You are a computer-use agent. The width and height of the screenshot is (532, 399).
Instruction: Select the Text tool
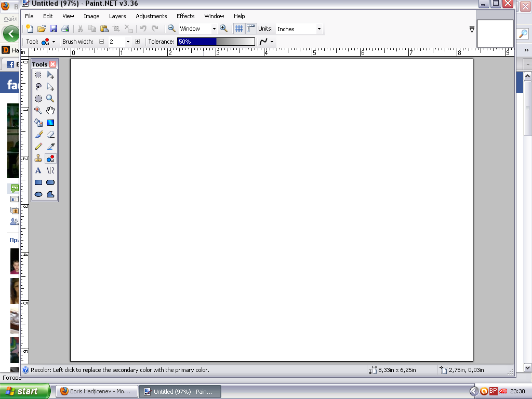(38, 170)
